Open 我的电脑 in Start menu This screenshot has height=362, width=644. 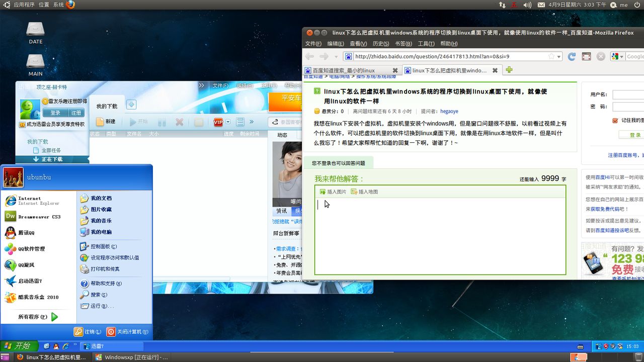coord(97,232)
